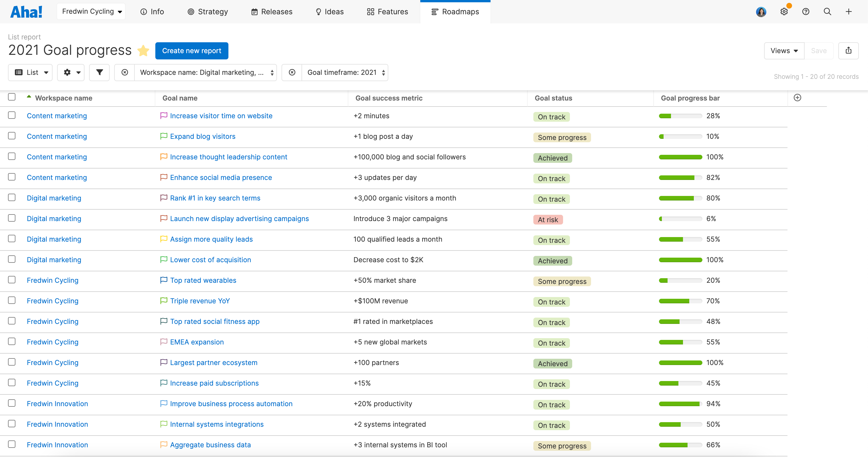The height and width of the screenshot is (457, 868).
Task: Tick the checkbox for Lower cost of acquisition
Action: (x=12, y=259)
